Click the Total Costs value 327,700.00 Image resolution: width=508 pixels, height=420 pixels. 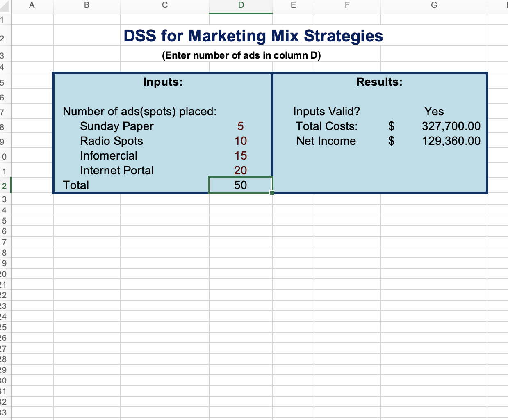click(451, 126)
